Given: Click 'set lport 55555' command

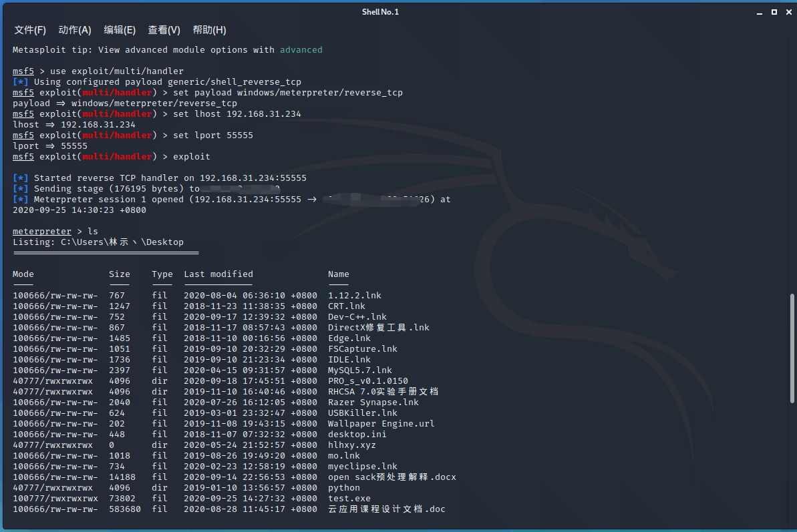Looking at the screenshot, I should 213,135.
